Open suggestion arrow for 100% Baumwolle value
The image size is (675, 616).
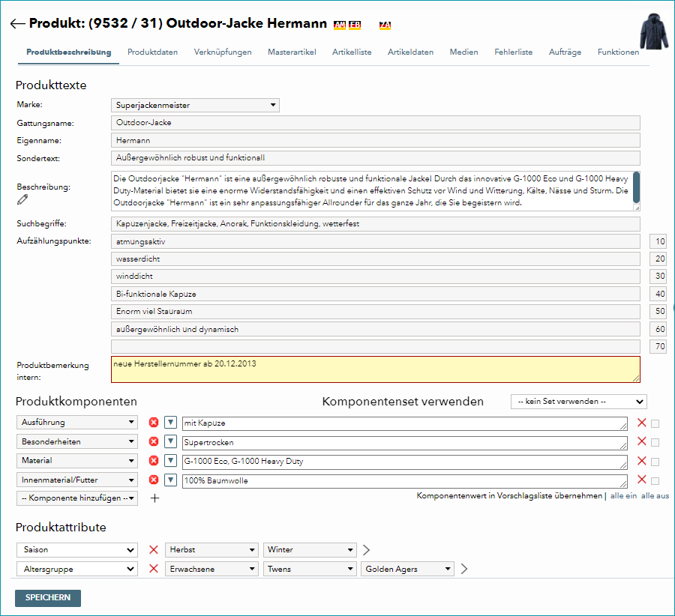click(170, 480)
